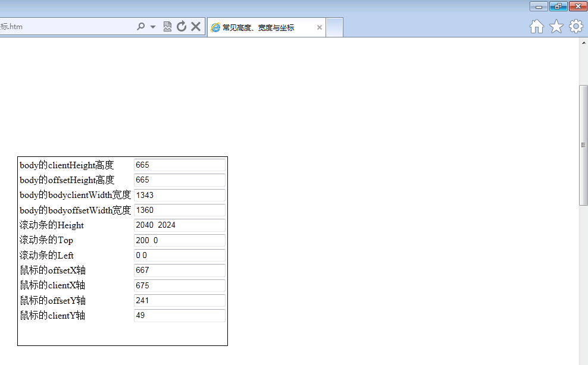588x365 pixels.
Task: Click the 滚动条的Left field showing 0 0
Action: tap(180, 255)
